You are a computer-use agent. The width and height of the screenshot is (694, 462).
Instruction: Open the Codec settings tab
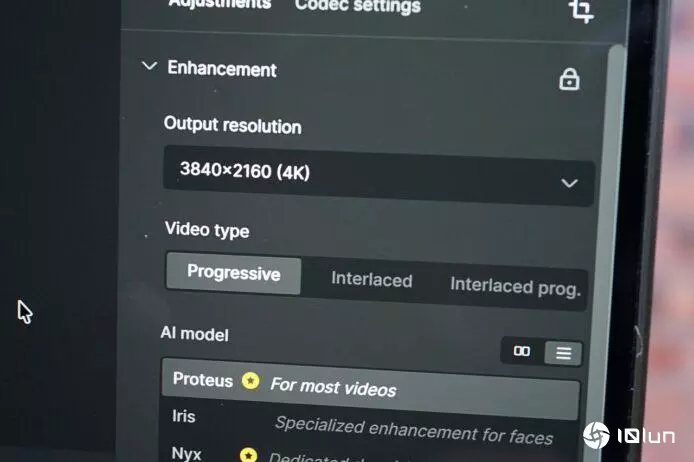pyautogui.click(x=358, y=6)
